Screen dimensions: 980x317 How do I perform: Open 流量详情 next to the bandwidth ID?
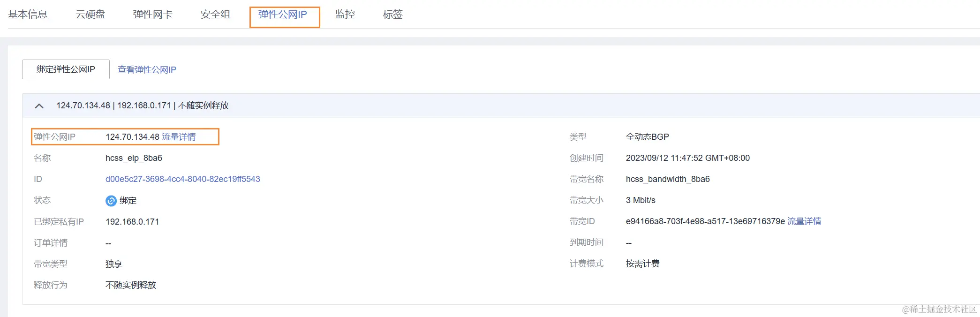tap(804, 221)
